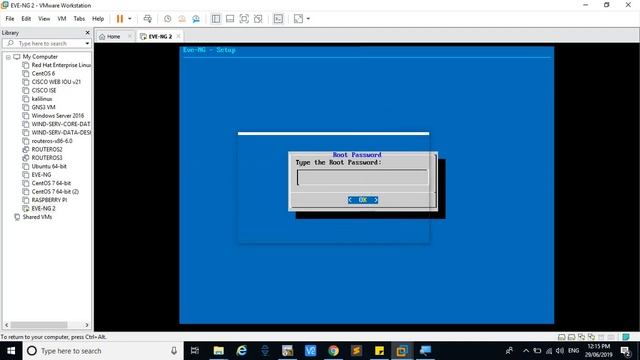The image size is (640, 360).
Task: Pause the running virtual machine
Action: click(x=120, y=19)
